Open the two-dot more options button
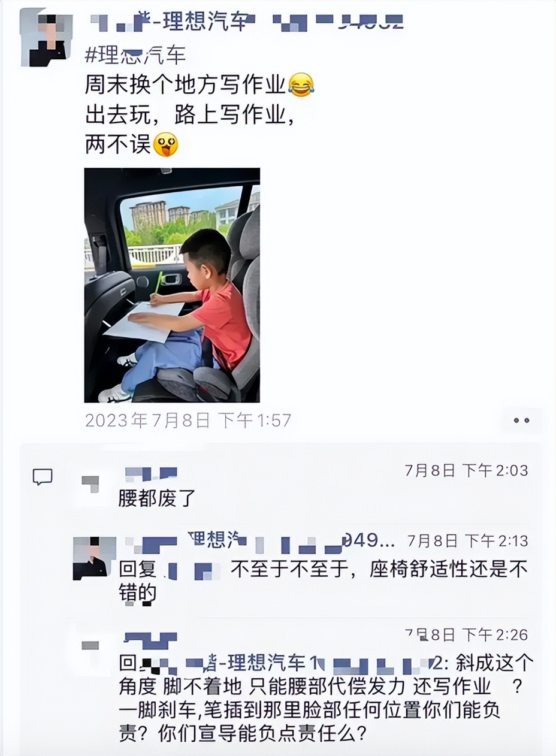Viewport: 556px width, 756px height. tap(521, 421)
